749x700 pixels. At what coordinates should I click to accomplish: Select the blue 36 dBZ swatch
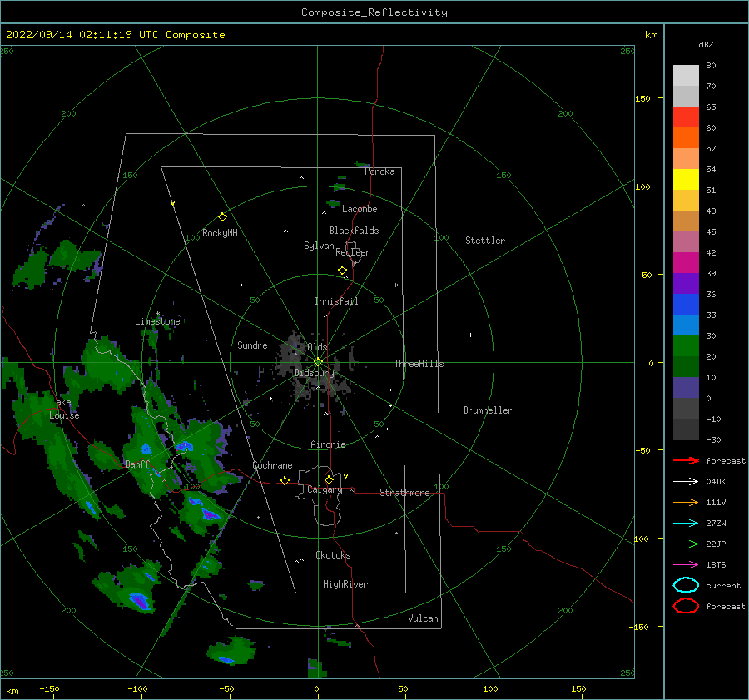coord(686,304)
